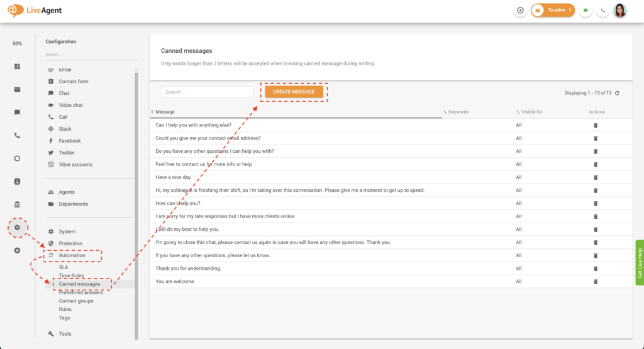Screen dimensions: 644x349
Task: Delete the 'You are welcome.' canned message
Action: click(x=596, y=282)
